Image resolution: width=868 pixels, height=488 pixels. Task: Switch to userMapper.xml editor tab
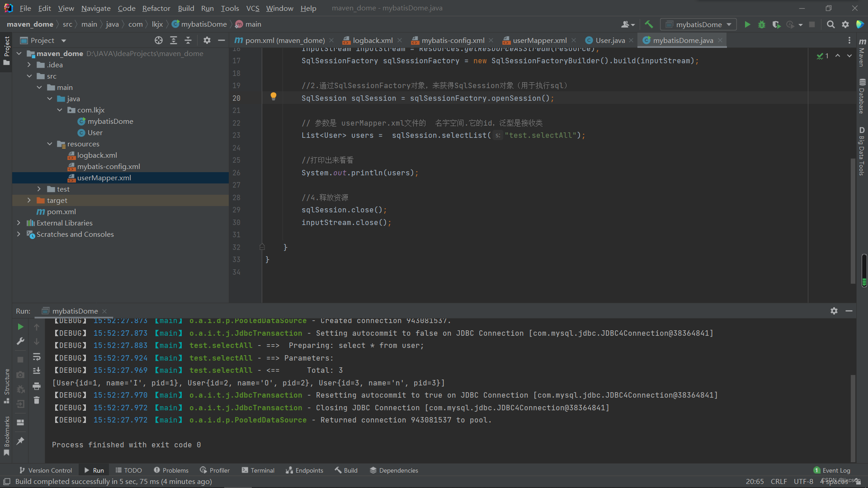point(539,40)
